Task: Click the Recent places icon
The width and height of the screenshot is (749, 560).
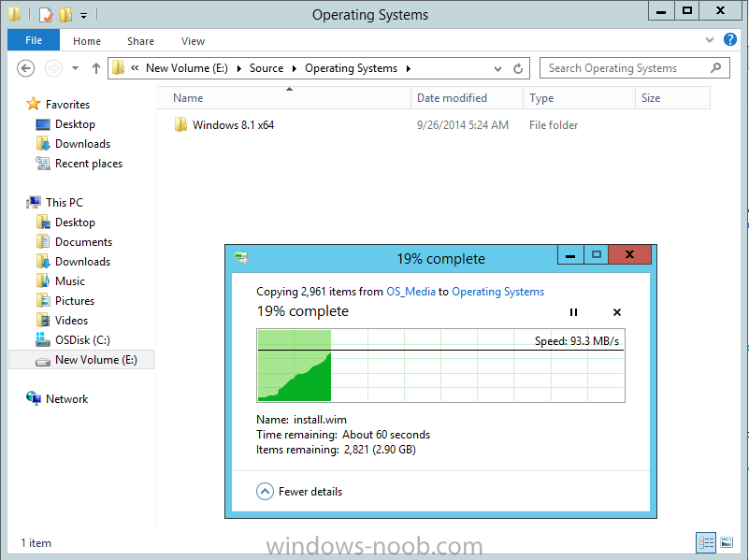Action: tap(43, 164)
